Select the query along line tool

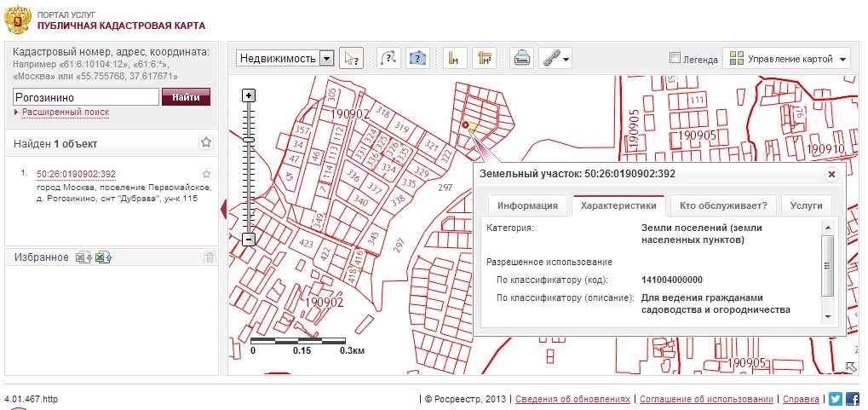click(388, 58)
